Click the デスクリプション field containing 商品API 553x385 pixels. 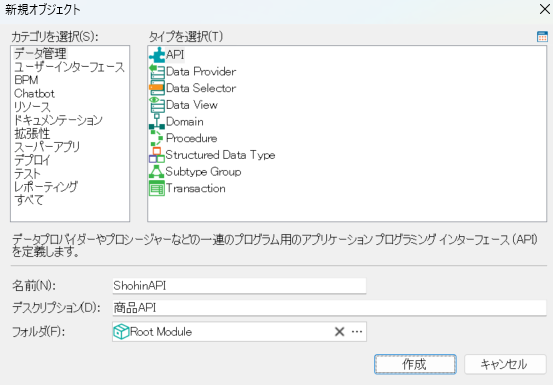click(x=329, y=308)
